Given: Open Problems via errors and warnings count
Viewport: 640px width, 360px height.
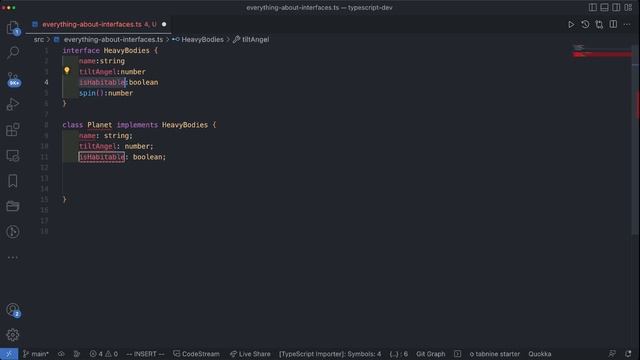Looking at the screenshot, I should pyautogui.click(x=104, y=354).
